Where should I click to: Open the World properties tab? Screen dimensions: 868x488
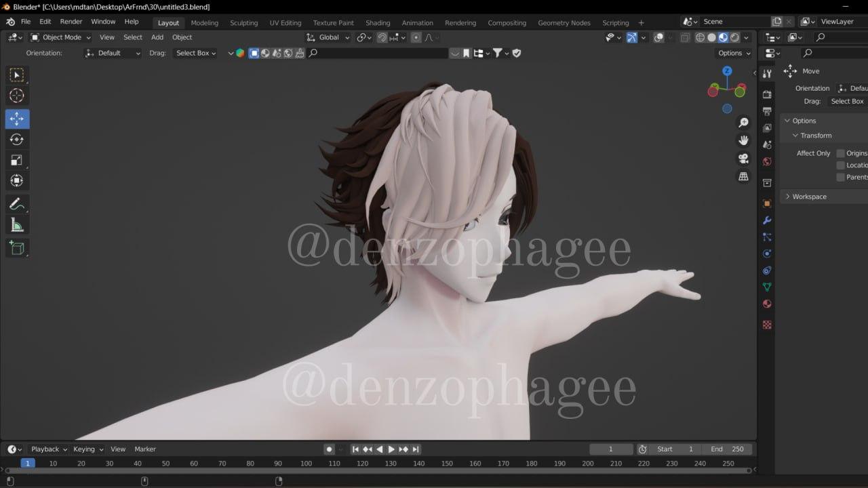click(x=767, y=161)
